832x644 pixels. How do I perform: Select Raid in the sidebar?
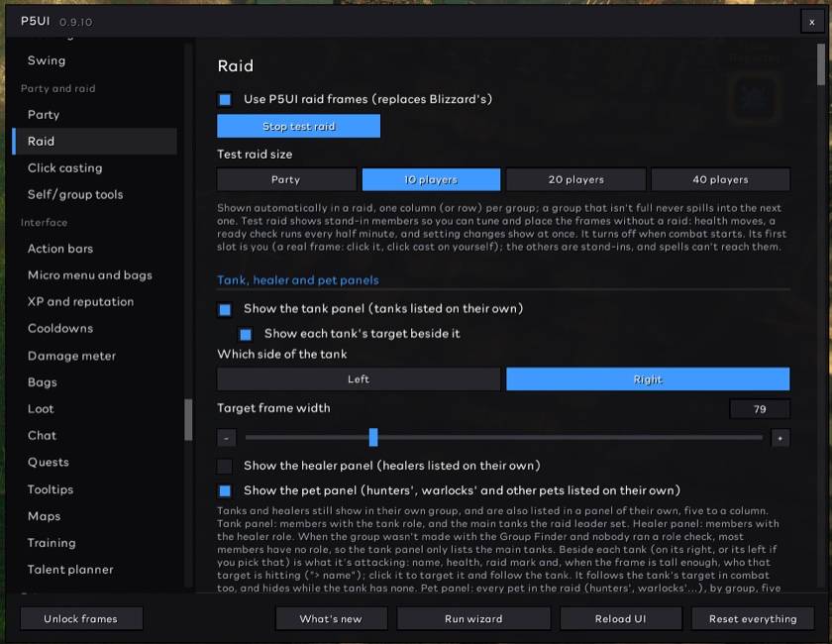pyautogui.click(x=94, y=142)
